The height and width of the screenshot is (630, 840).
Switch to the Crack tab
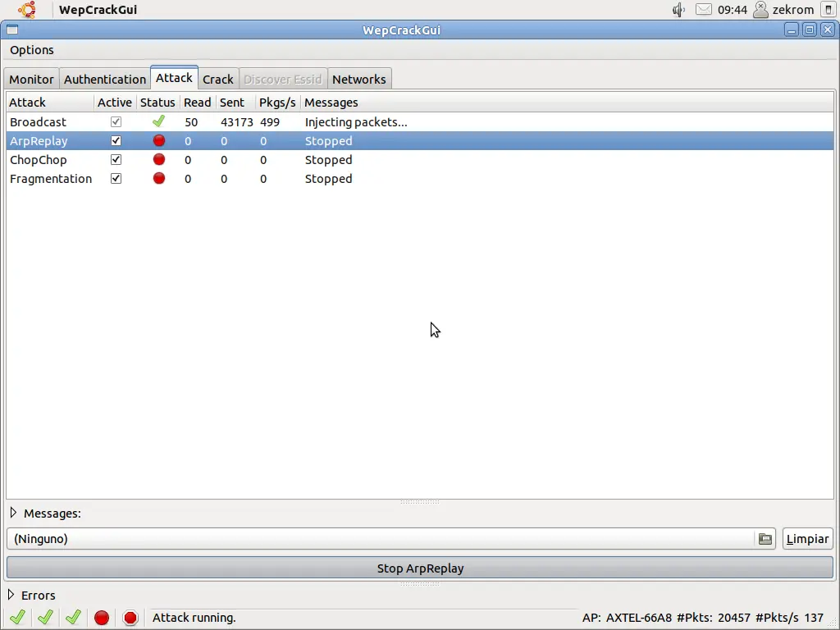(218, 80)
